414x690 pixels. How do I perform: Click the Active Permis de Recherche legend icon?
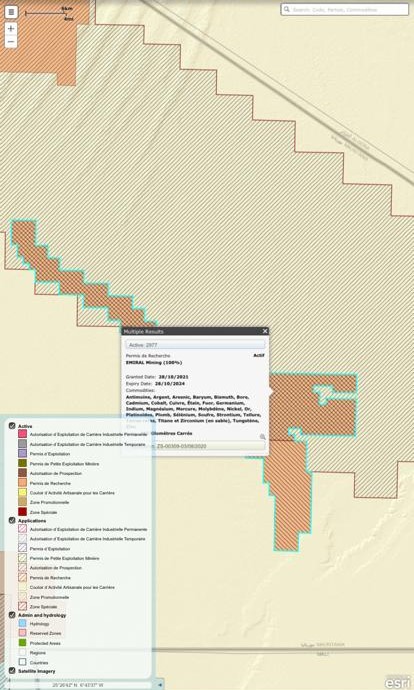click(22, 483)
